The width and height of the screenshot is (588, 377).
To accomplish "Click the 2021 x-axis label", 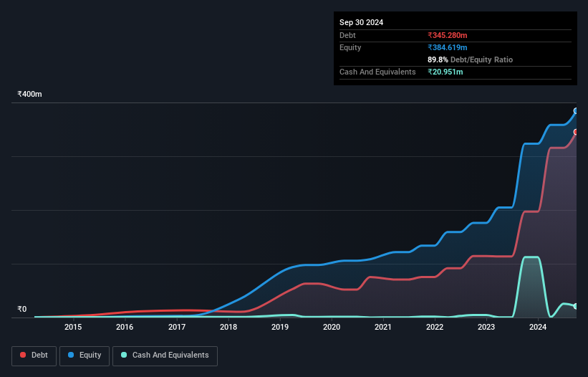I will point(383,327).
